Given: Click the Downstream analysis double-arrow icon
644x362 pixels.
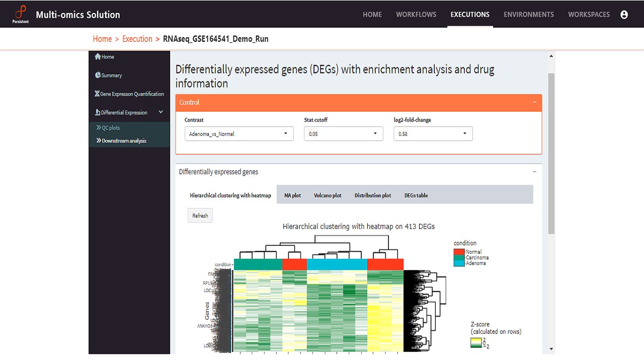Looking at the screenshot, I should [x=99, y=141].
